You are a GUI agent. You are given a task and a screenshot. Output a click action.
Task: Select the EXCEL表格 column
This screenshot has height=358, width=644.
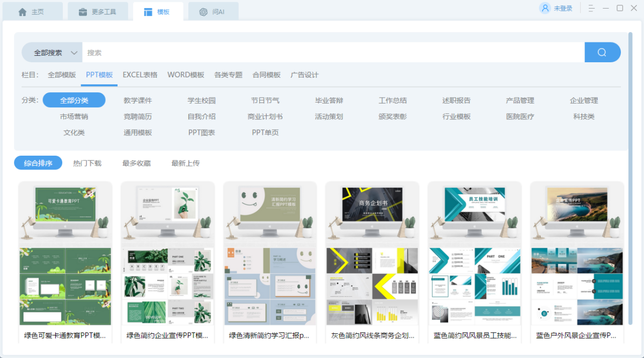click(140, 75)
